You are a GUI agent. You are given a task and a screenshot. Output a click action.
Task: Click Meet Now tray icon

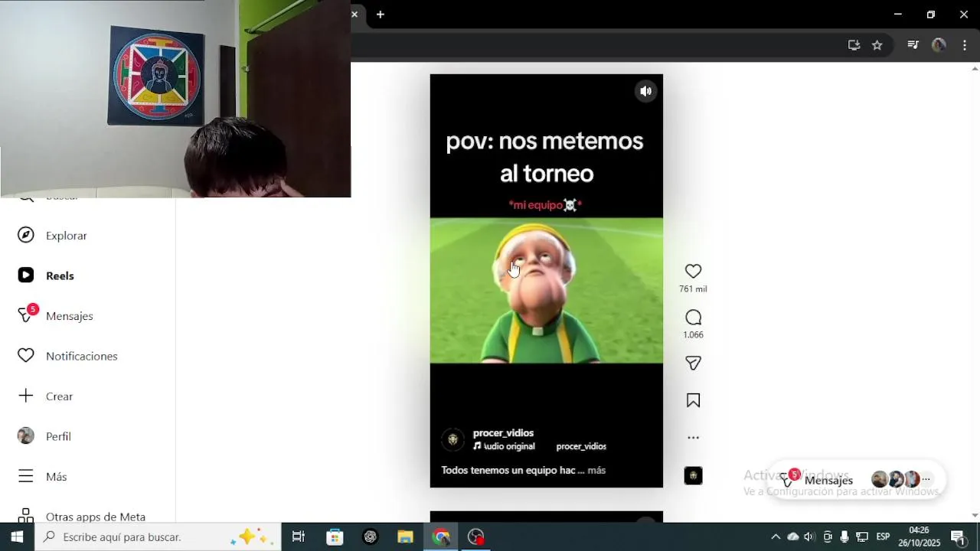tap(828, 537)
